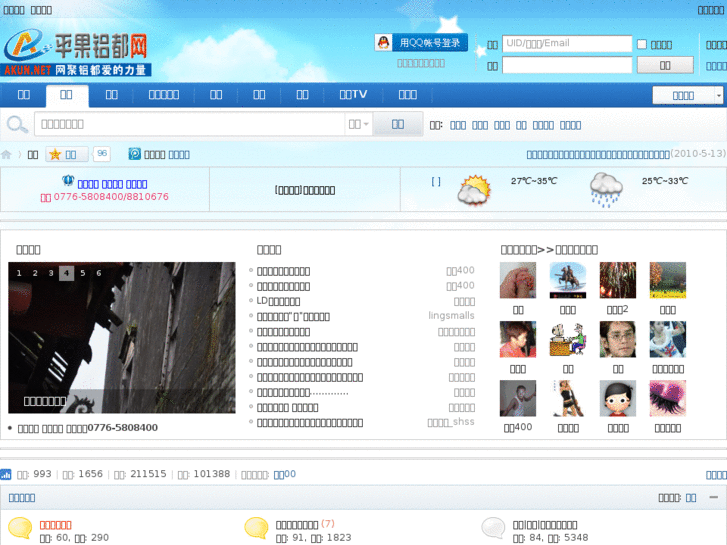The height and width of the screenshot is (545, 727).
Task: Open the horse rider statue avatar
Action: click(568, 280)
